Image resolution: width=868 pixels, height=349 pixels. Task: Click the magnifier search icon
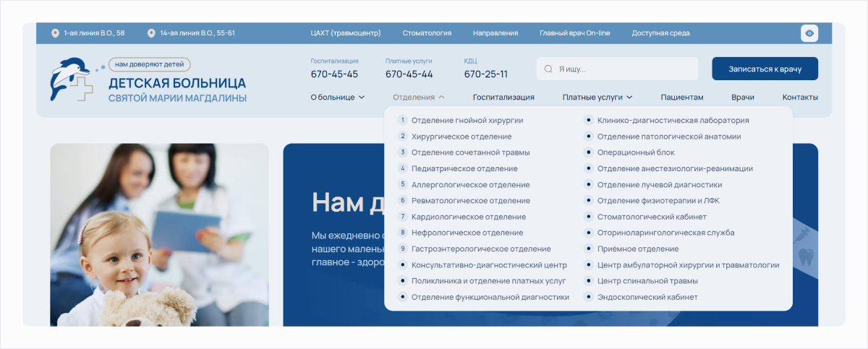click(x=549, y=69)
